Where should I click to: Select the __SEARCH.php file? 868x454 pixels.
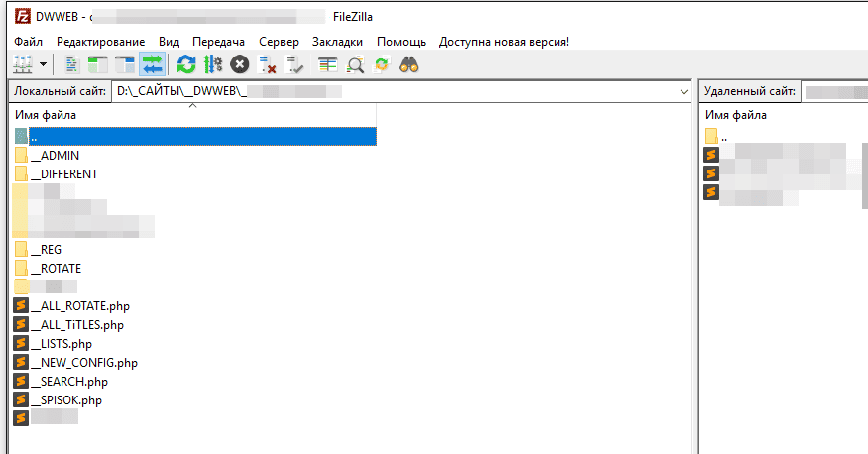(x=69, y=382)
